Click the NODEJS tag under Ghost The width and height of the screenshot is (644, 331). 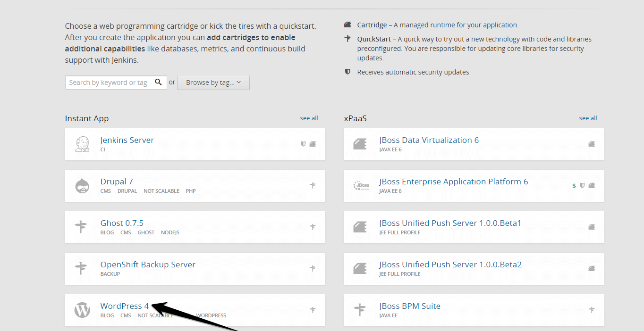coord(170,232)
